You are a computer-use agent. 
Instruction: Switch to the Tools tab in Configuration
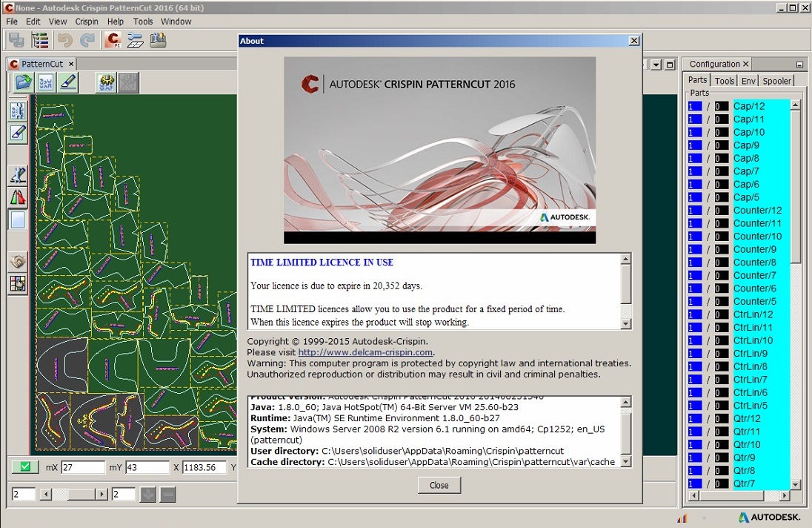[x=725, y=81]
